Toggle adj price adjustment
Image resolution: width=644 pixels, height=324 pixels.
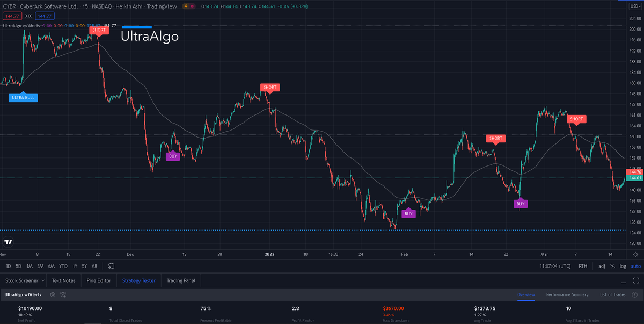602,266
